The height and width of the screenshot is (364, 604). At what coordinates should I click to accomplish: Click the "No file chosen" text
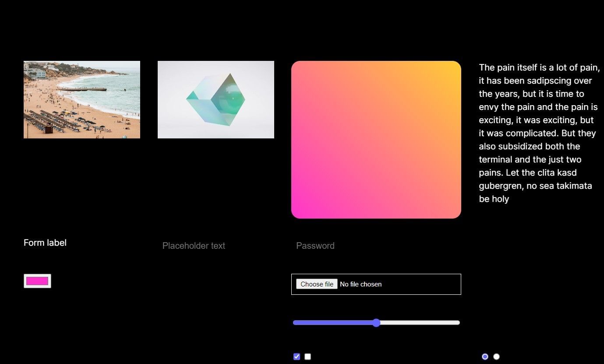360,284
